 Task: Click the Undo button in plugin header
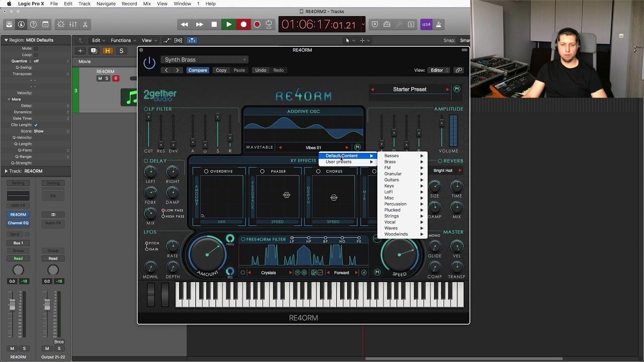(x=261, y=70)
